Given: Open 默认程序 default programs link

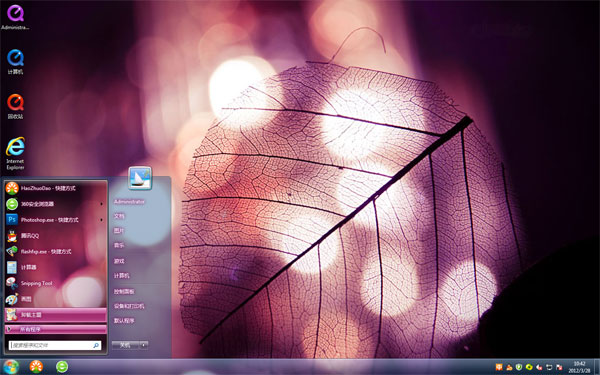Looking at the screenshot, I should [124, 321].
